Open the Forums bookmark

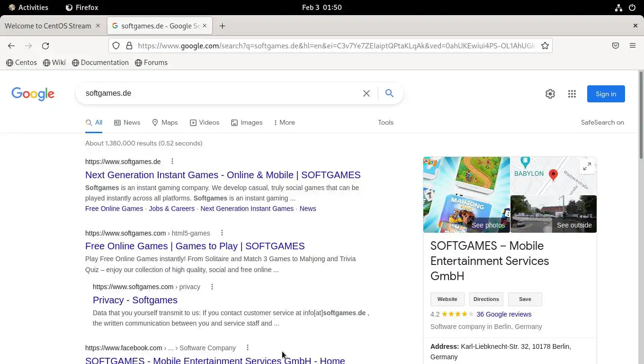[x=152, y=63]
